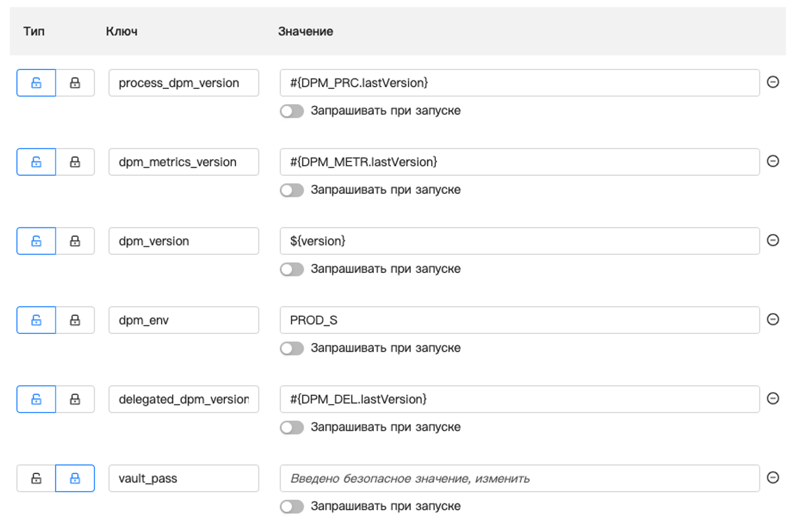
Task: Select open lock type for delegated_dpm_version
Action: click(x=36, y=399)
